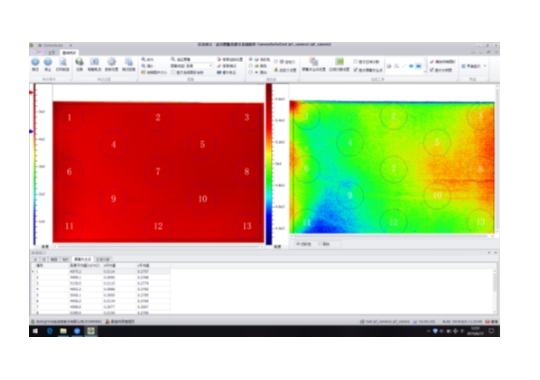Select the second radio button with chart icon
The image size is (540, 380).
[251, 66]
